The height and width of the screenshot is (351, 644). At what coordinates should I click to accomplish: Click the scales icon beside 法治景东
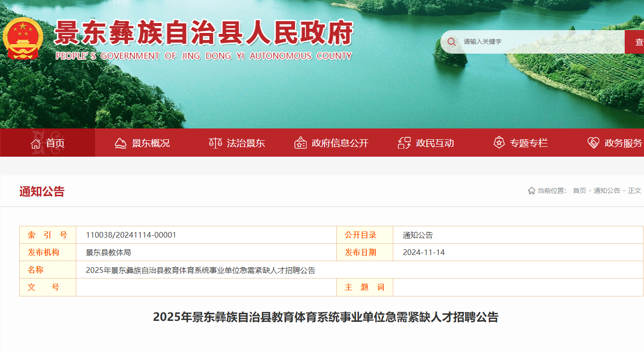(x=215, y=143)
